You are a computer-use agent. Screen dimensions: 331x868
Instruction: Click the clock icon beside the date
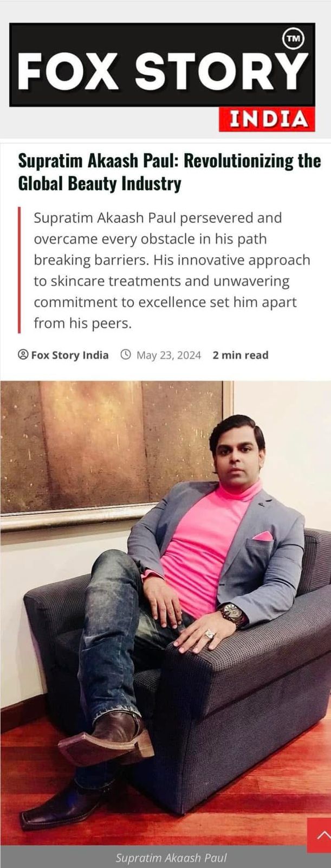click(x=125, y=355)
